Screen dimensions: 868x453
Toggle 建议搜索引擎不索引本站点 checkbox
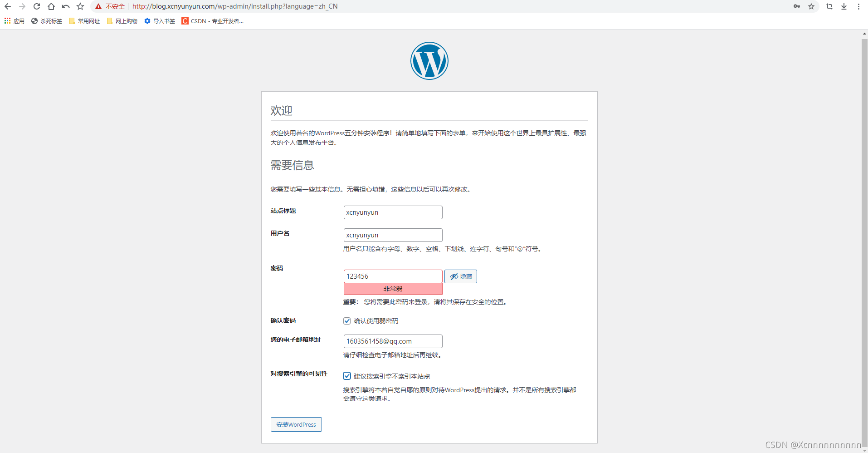(347, 376)
